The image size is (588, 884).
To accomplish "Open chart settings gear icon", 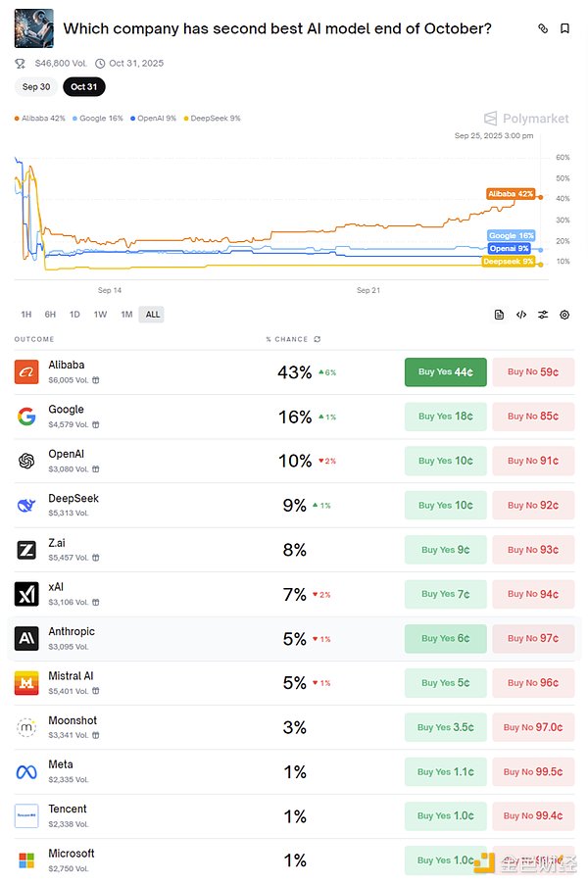I will [564, 315].
